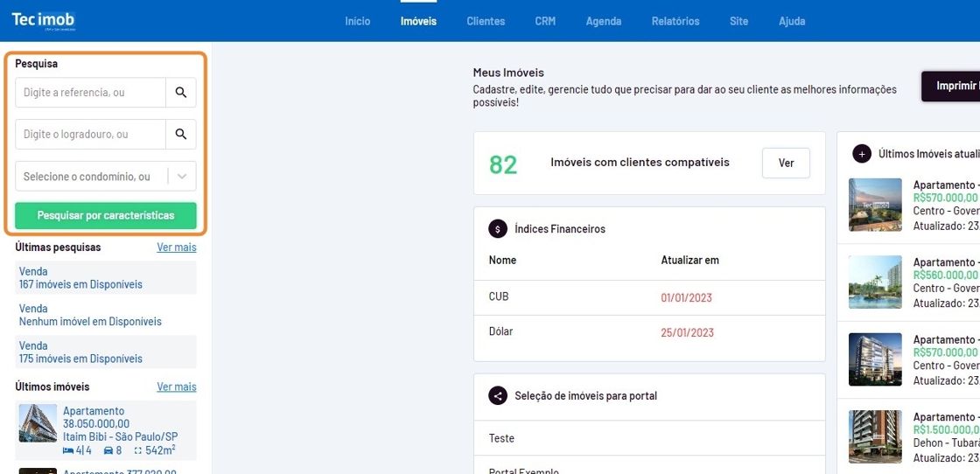Click Ver mais link beside Últimos imóveis
The image size is (980, 474).
(x=177, y=387)
